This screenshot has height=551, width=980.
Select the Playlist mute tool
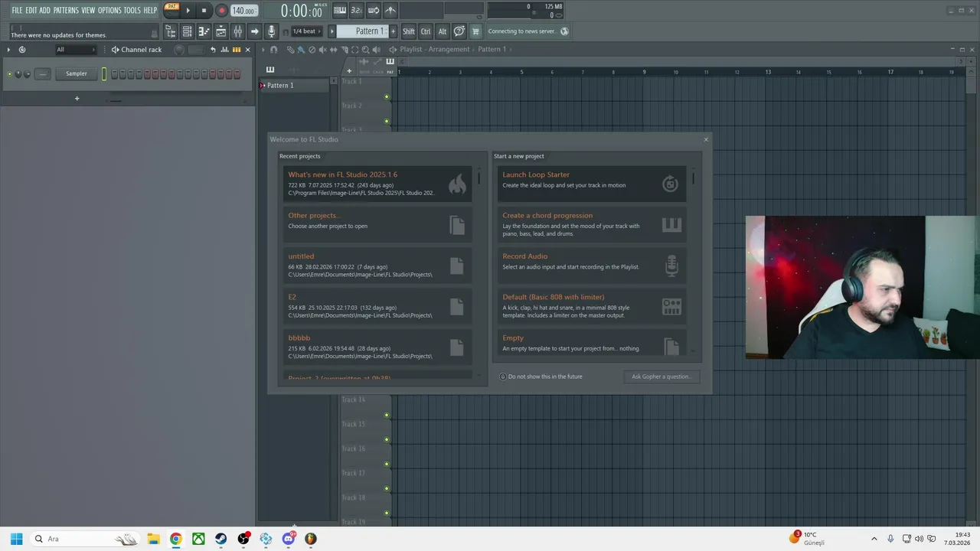coord(322,50)
